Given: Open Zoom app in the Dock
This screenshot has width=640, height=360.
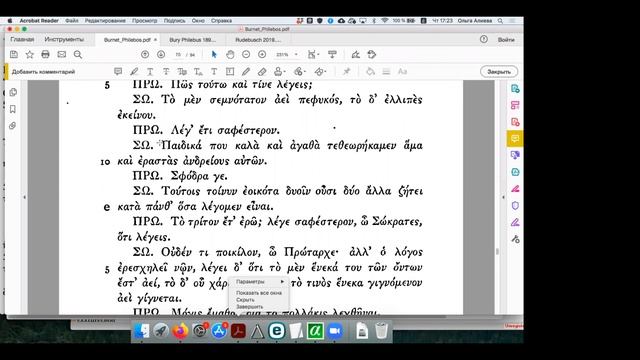Looking at the screenshot, I should click(x=335, y=331).
